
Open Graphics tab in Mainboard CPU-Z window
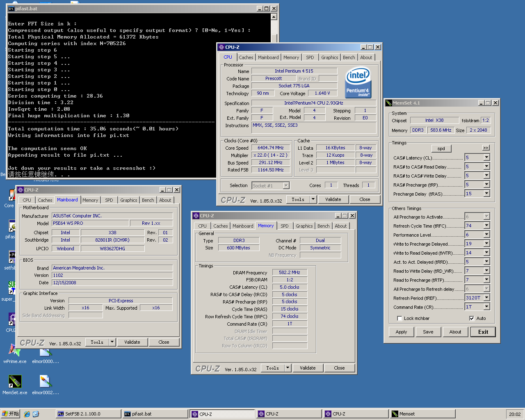(x=129, y=200)
